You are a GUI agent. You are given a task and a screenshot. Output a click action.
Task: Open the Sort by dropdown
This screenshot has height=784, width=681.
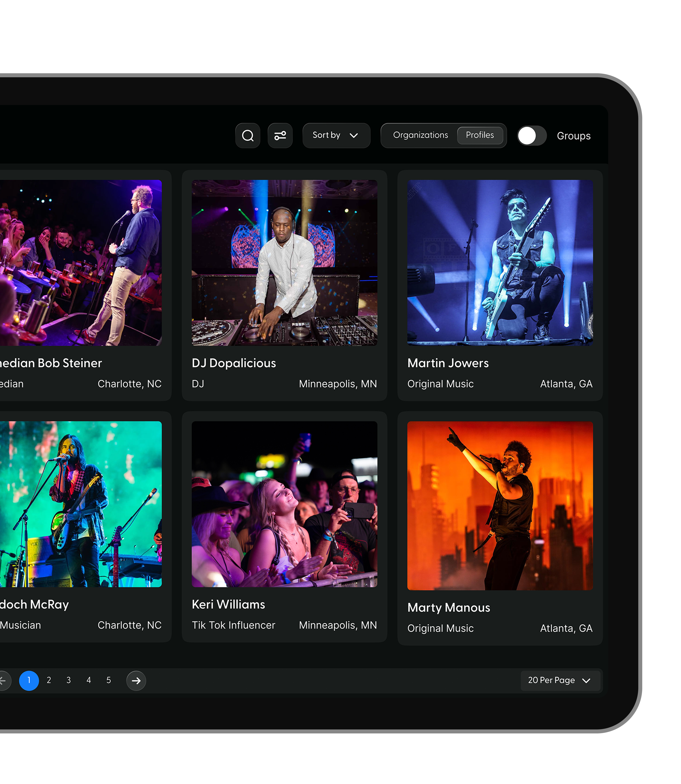coord(336,136)
